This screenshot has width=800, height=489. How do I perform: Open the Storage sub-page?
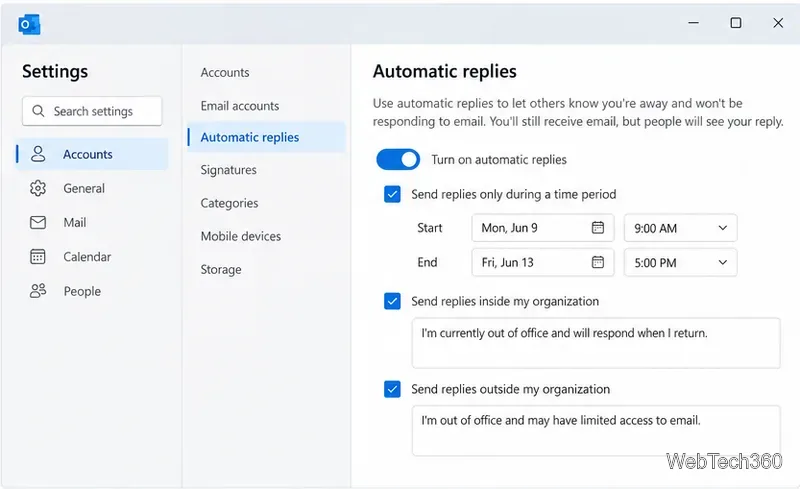(221, 270)
